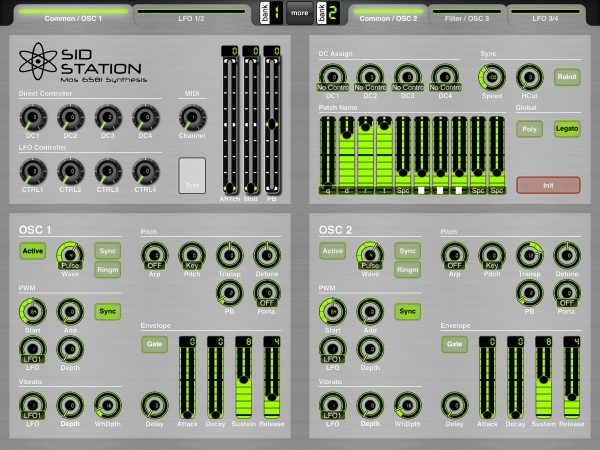Click the DC4 Direct Controller knob
600x450 pixels.
(145, 118)
